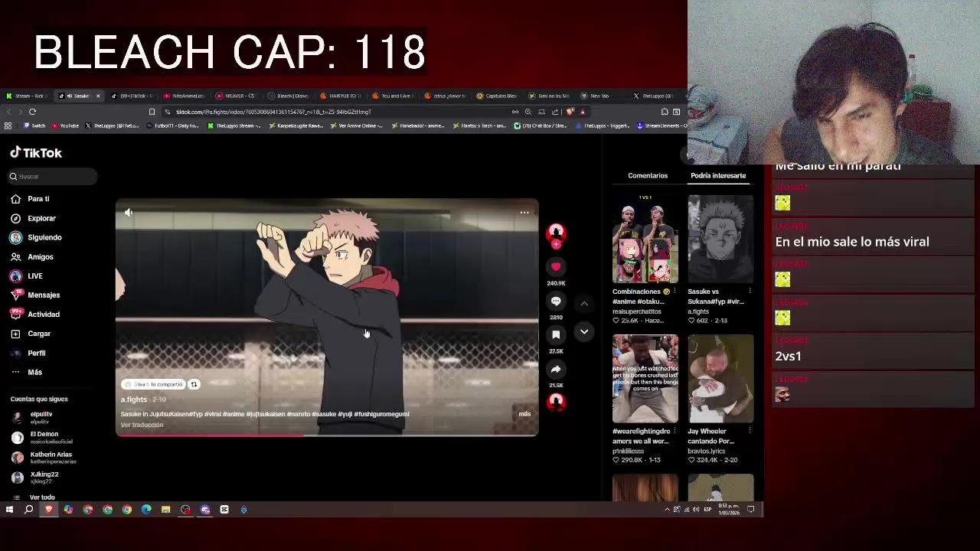Open options for Sasuke vs Sukuna card

[750, 292]
